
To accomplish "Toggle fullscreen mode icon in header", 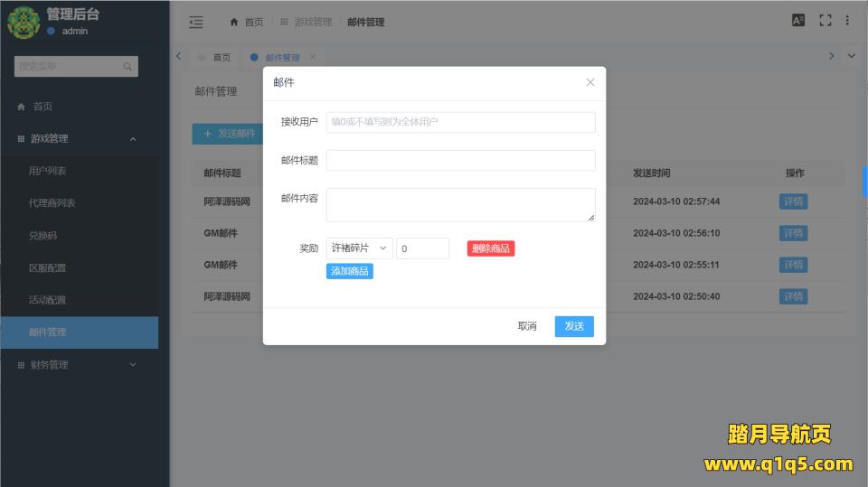I will (825, 21).
